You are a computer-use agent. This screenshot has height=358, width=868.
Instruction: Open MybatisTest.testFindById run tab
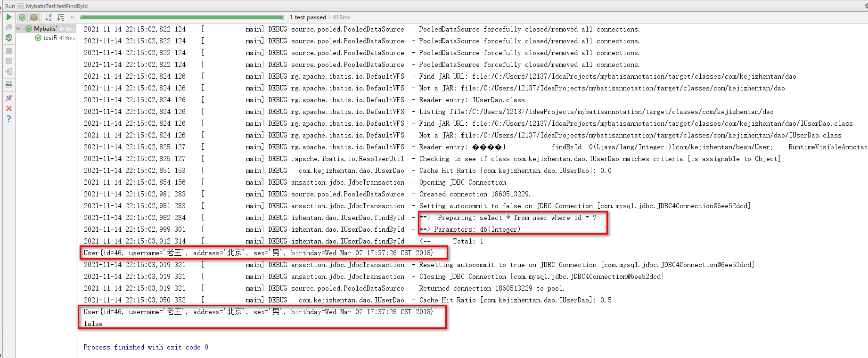click(x=57, y=6)
